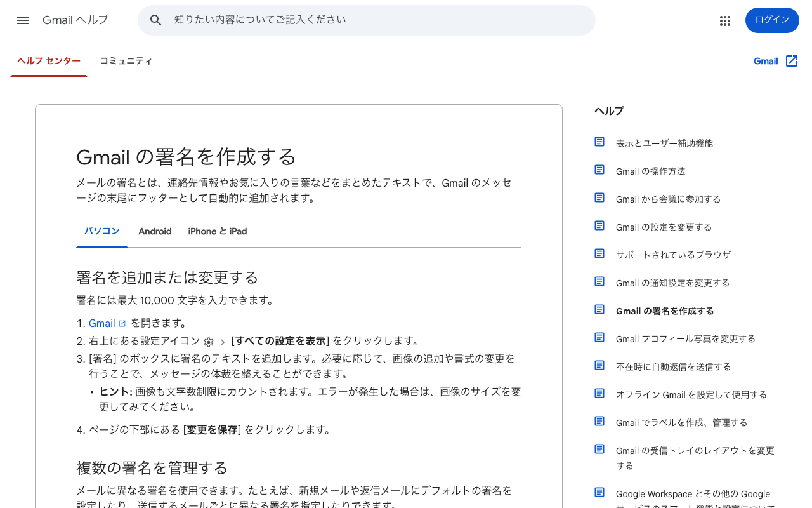Click the article icon beside オフライン Gmail を設定して使用する
Viewport: 812px width, 508px height.
pos(599,393)
